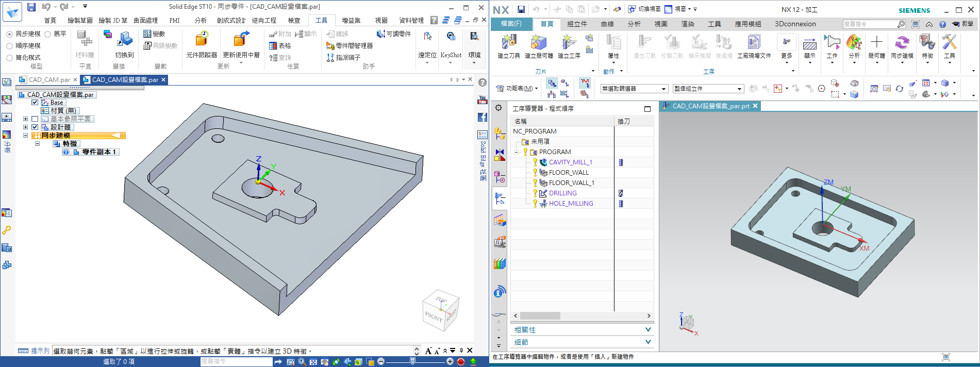Open the 變數 table in Solid Edge
The width and height of the screenshot is (980, 367).
pos(154,34)
